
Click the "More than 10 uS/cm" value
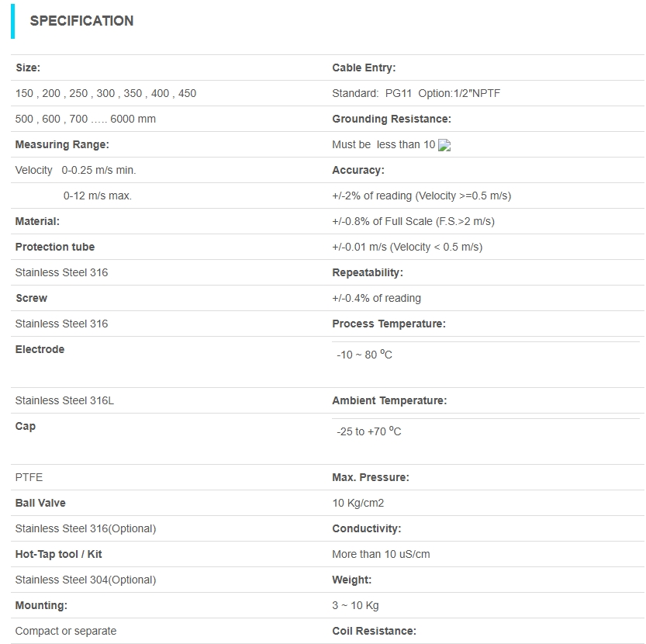(381, 554)
